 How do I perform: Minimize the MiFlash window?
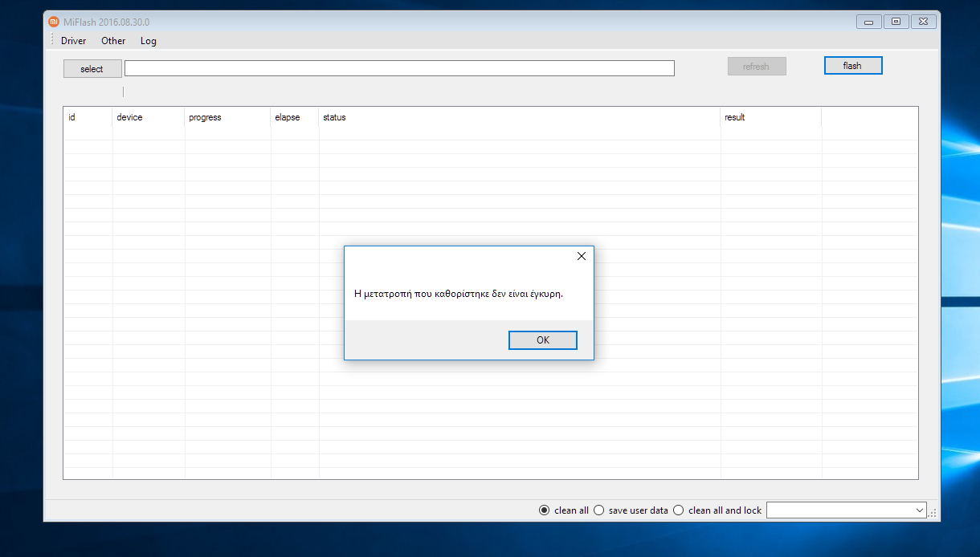click(x=868, y=22)
